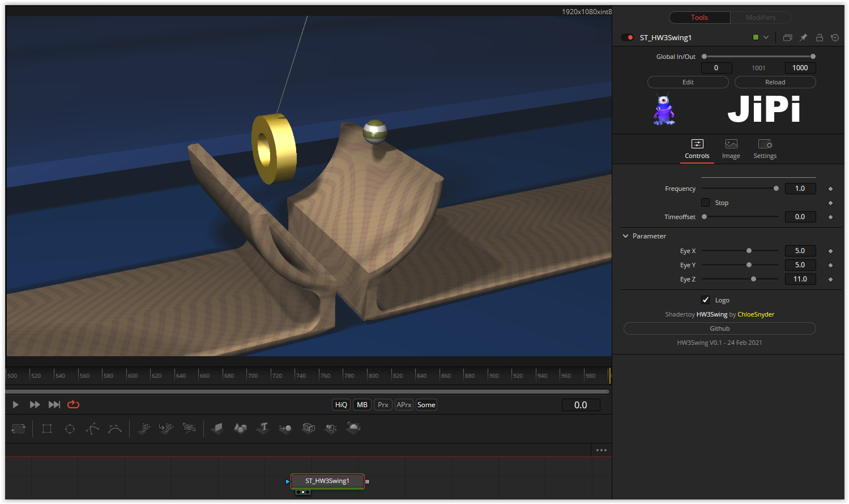This screenshot has height=504, width=849.
Task: Reset ST_HW3Swing1 settings to default
Action: click(835, 37)
